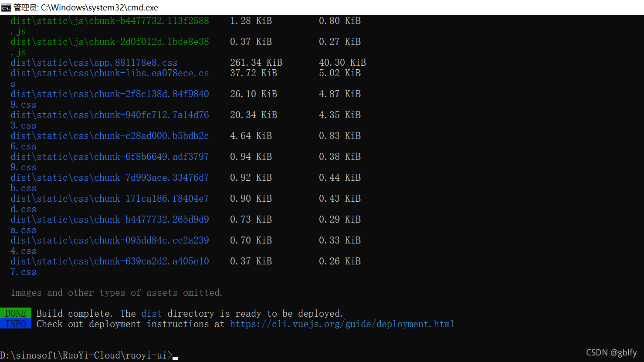Click the 0.73 KiB size value
This screenshot has width=644, height=362.
[x=251, y=220]
